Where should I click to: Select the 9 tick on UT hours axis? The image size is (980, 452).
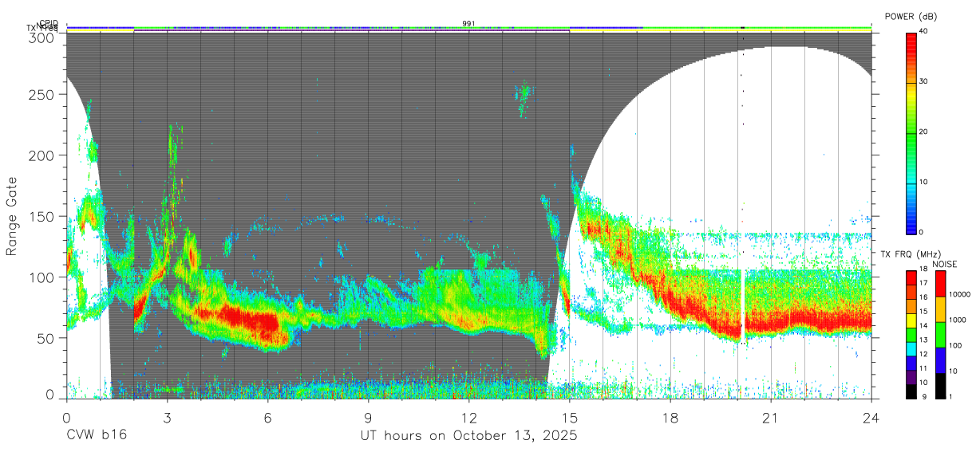tap(369, 417)
